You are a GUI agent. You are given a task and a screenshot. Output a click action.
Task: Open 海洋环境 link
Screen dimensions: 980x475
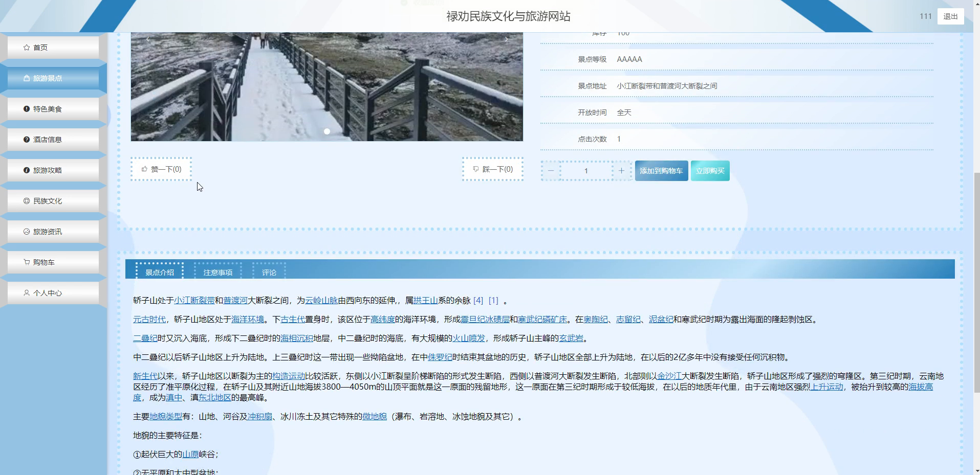pyautogui.click(x=248, y=320)
